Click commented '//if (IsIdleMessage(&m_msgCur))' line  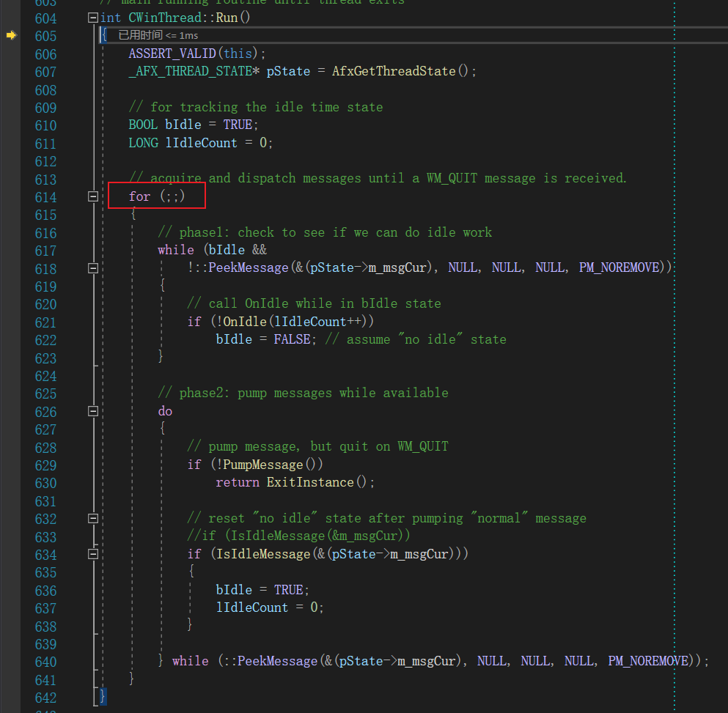coord(298,536)
